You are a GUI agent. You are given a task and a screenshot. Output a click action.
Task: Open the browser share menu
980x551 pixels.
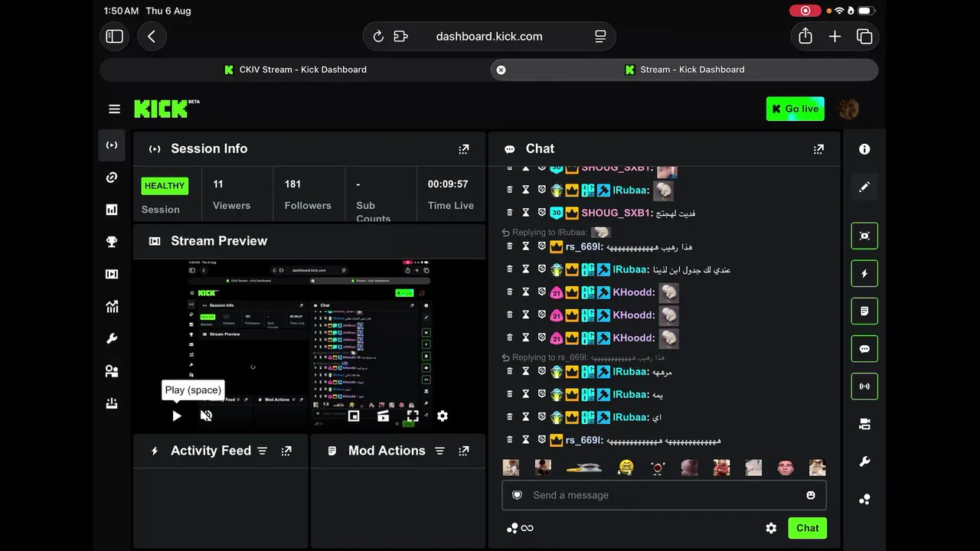[x=805, y=37]
